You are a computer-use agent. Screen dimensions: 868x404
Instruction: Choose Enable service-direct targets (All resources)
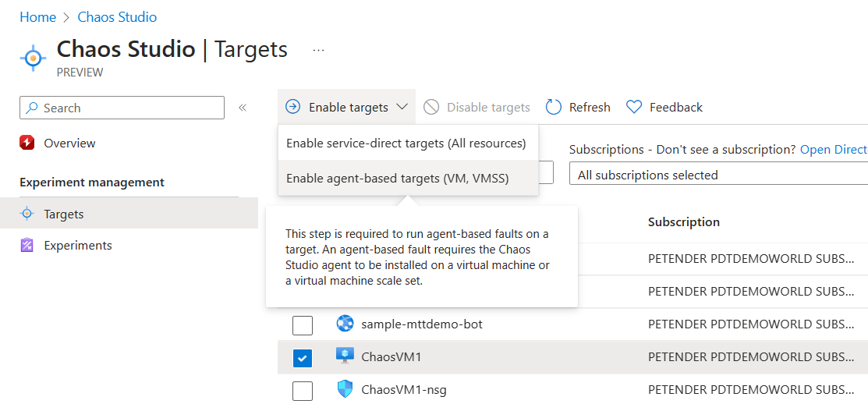click(x=406, y=144)
